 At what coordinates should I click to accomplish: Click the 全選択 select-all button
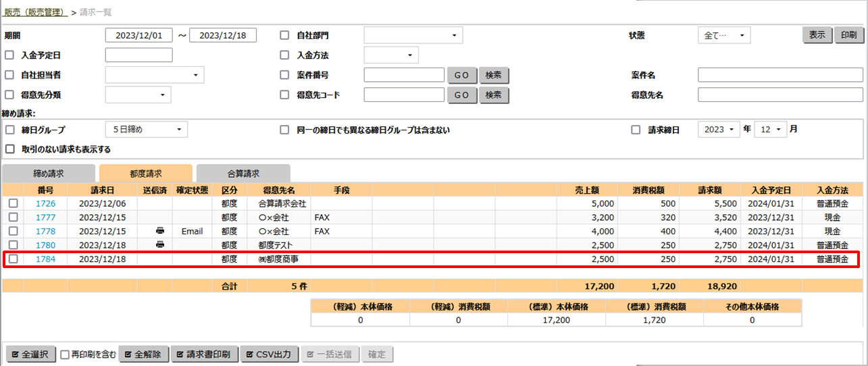tap(30, 355)
